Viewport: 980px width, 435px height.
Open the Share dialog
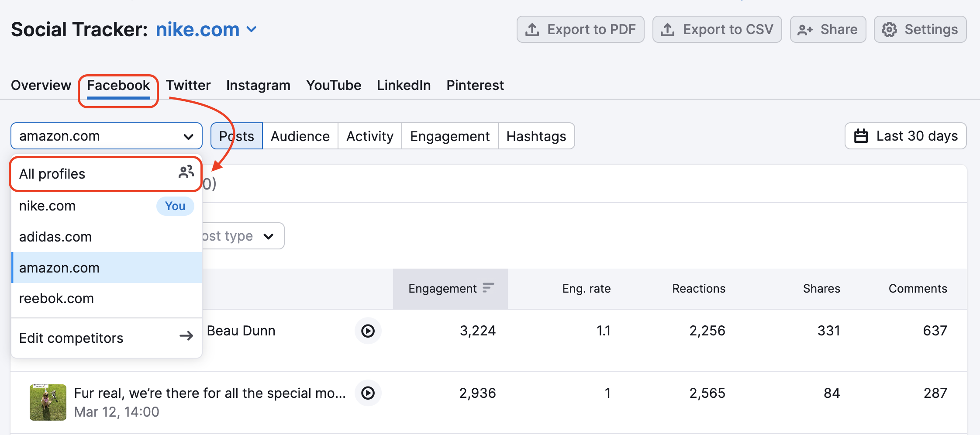point(828,29)
